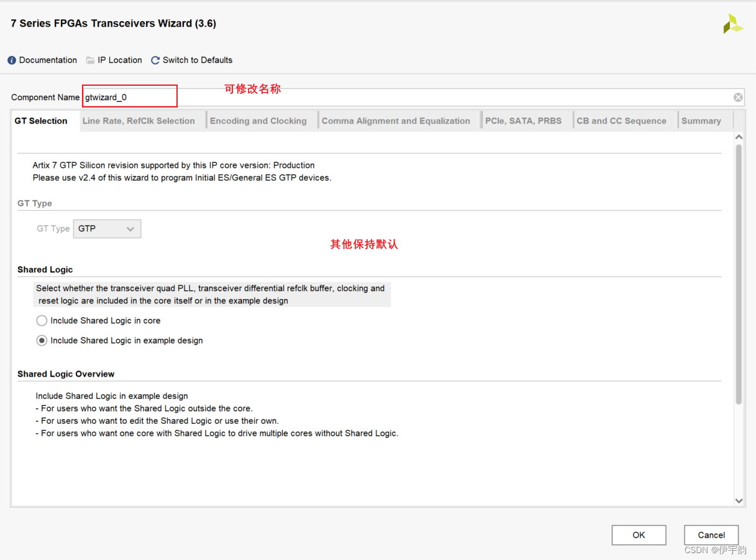Screen dimensions: 756x560
Task: Click the scrollbar up arrow
Action: (739, 137)
